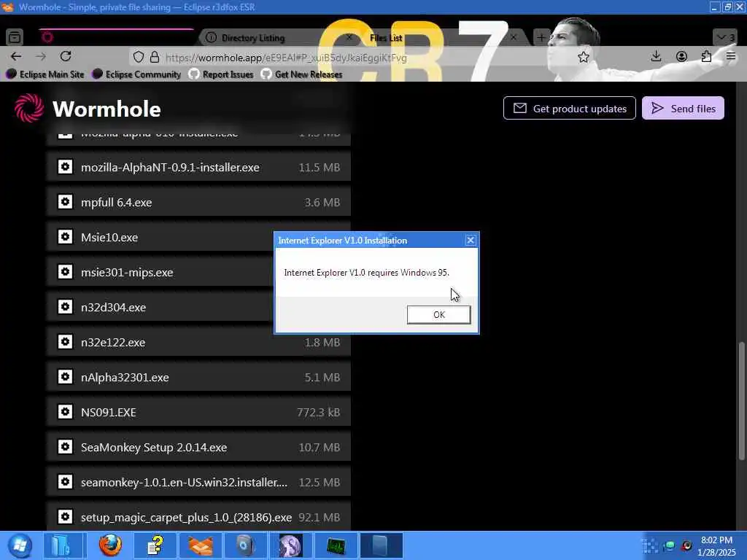Click Get product updates button
This screenshot has width=747, height=560.
pyautogui.click(x=569, y=108)
